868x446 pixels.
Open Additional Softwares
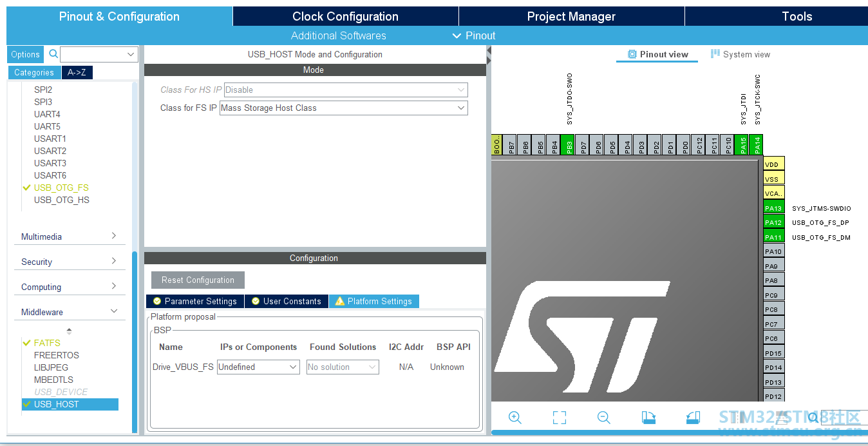click(x=339, y=35)
